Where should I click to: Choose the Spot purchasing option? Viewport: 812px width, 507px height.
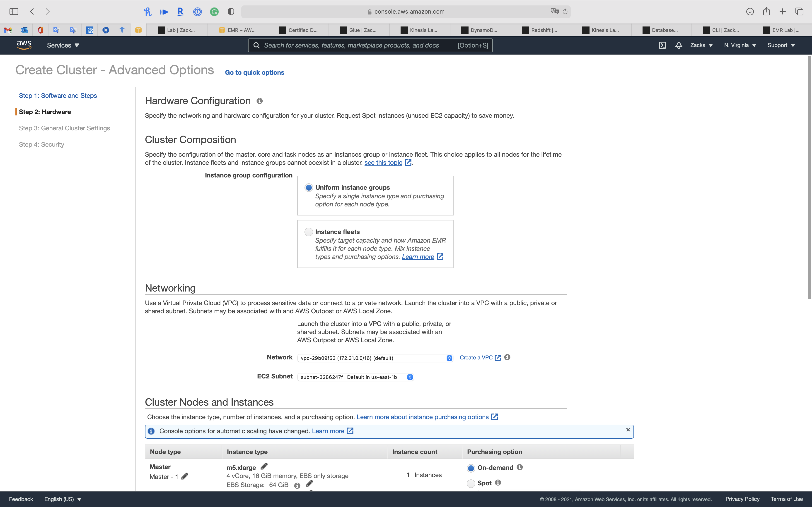point(471,483)
